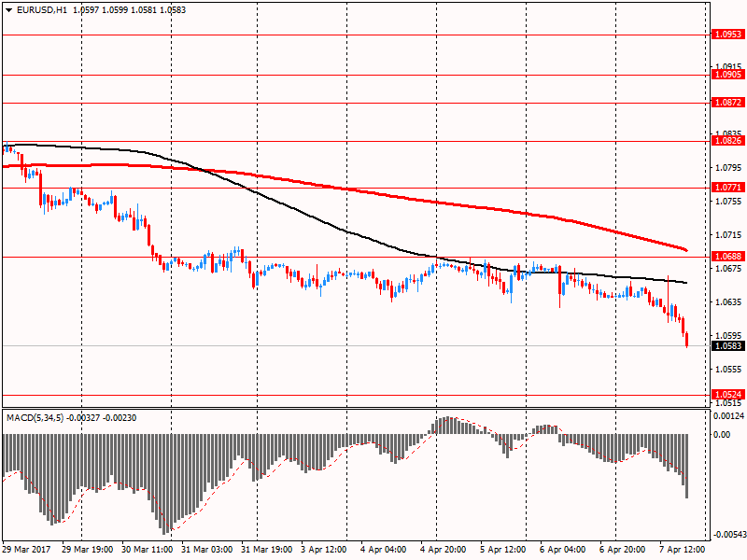The height and width of the screenshot is (560, 747).
Task: Click the 5 Apr 12:00 time label
Action: (x=503, y=550)
